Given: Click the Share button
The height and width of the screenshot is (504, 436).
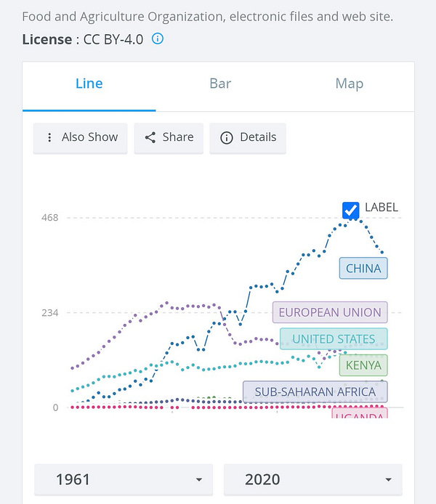Looking at the screenshot, I should pos(169,137).
